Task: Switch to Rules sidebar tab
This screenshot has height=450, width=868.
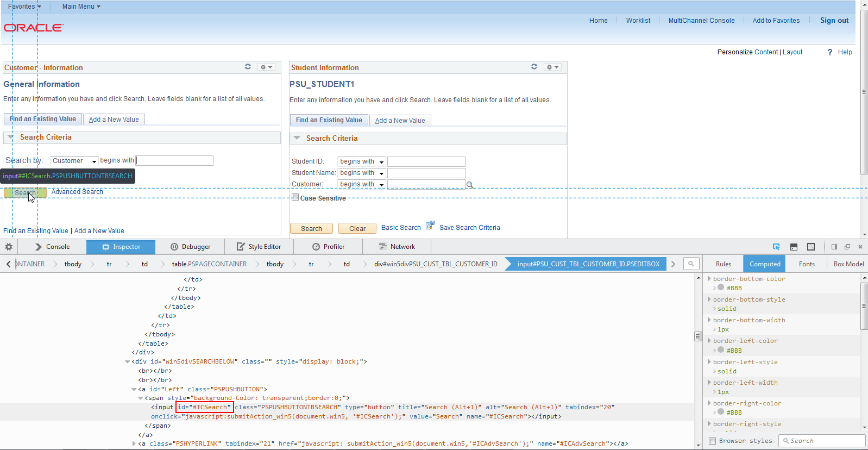Action: [723, 264]
